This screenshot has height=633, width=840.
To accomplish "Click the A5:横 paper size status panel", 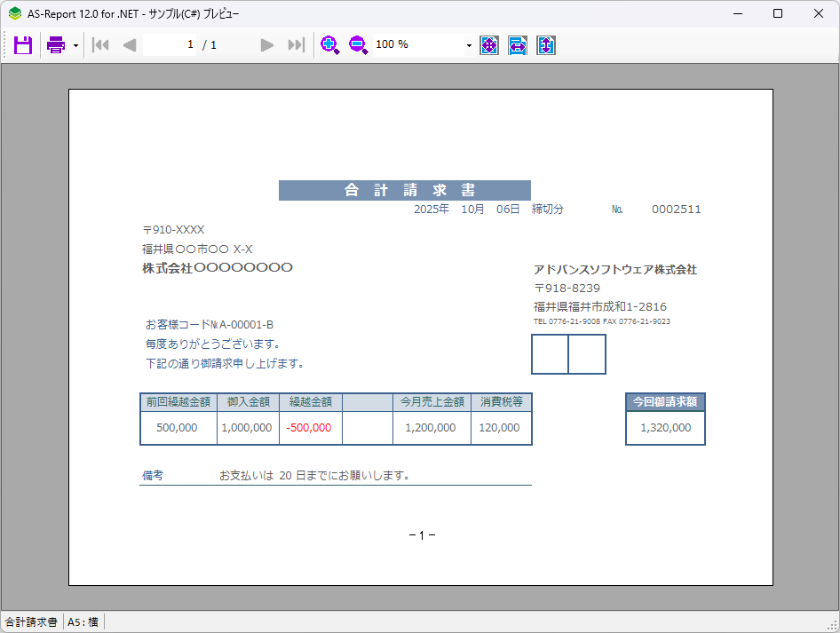I will coord(83,622).
